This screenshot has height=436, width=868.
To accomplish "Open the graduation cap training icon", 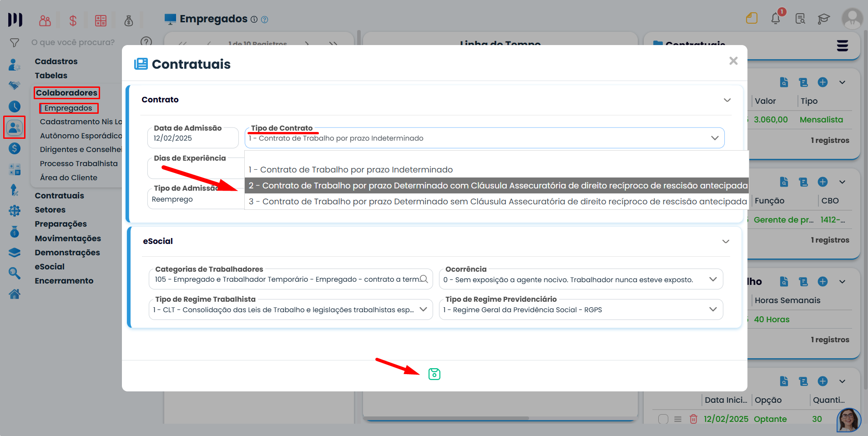I will pos(824,19).
